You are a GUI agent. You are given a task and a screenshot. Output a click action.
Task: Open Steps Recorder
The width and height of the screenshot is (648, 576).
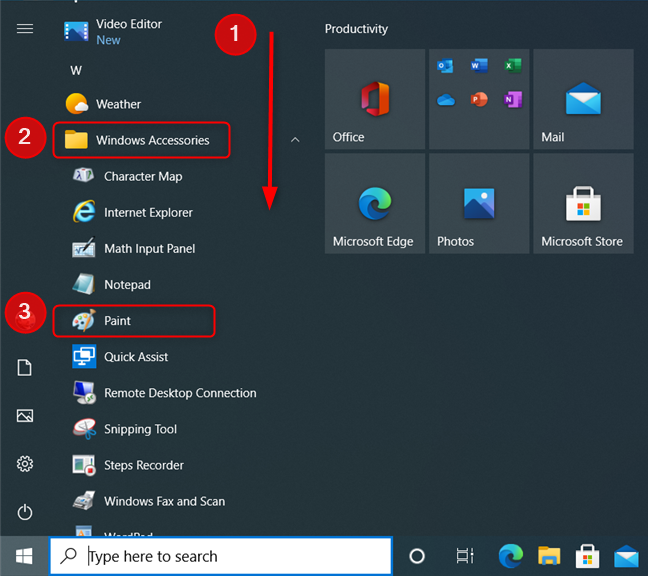click(128, 465)
